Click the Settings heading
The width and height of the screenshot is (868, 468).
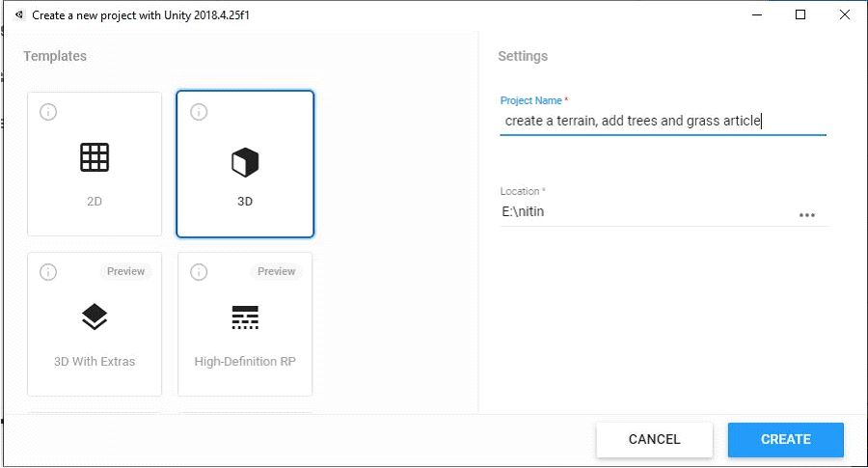point(523,56)
